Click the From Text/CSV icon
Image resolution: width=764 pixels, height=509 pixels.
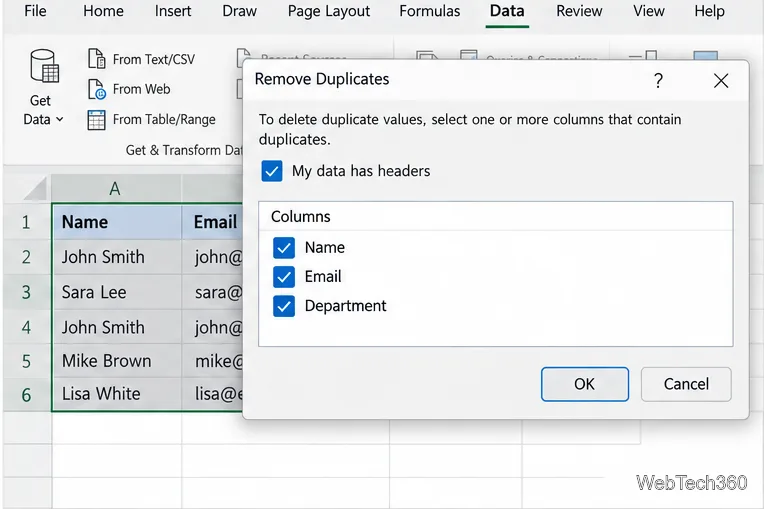[96, 58]
